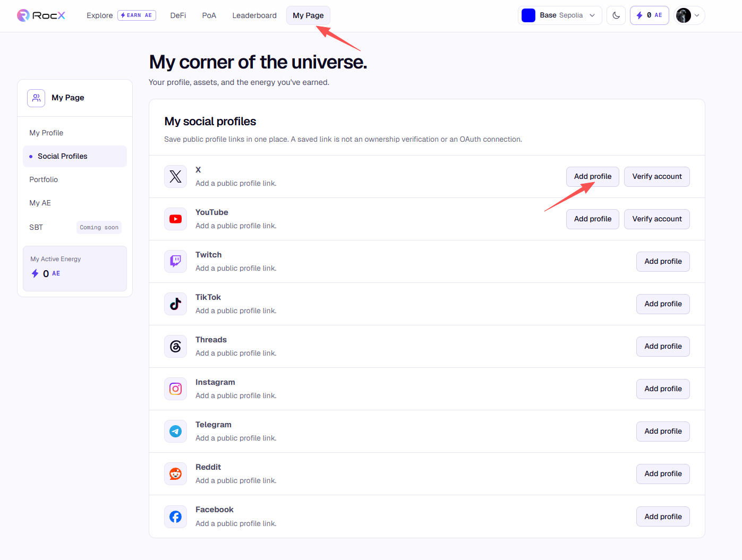Click the Instagram platform icon
Image resolution: width=742 pixels, height=560 pixels.
tap(175, 389)
